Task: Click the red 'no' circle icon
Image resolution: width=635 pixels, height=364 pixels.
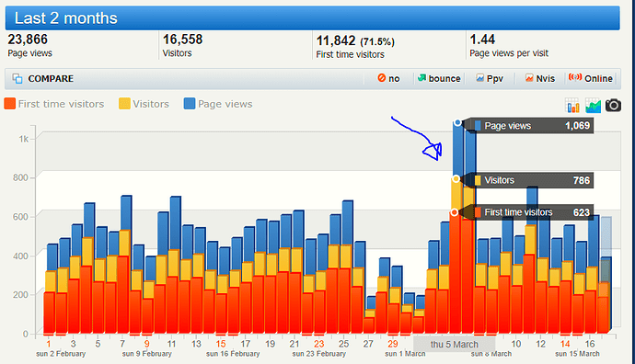Action: pos(382,77)
